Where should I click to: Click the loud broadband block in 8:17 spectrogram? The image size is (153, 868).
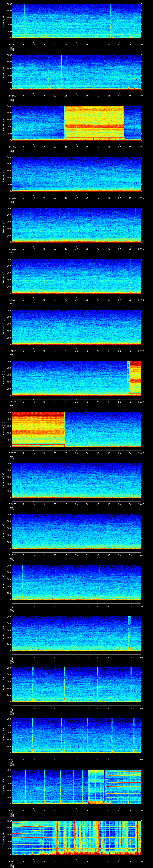coord(94,122)
